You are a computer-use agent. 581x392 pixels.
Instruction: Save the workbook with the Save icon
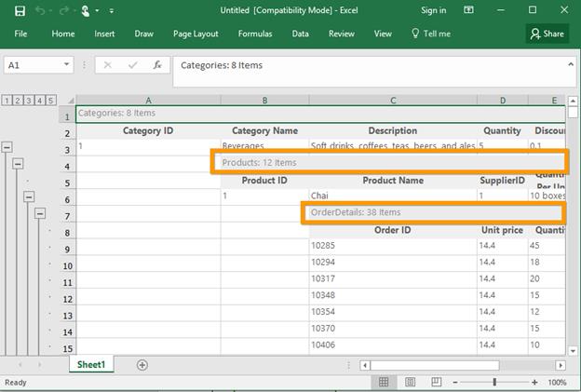tap(20, 11)
